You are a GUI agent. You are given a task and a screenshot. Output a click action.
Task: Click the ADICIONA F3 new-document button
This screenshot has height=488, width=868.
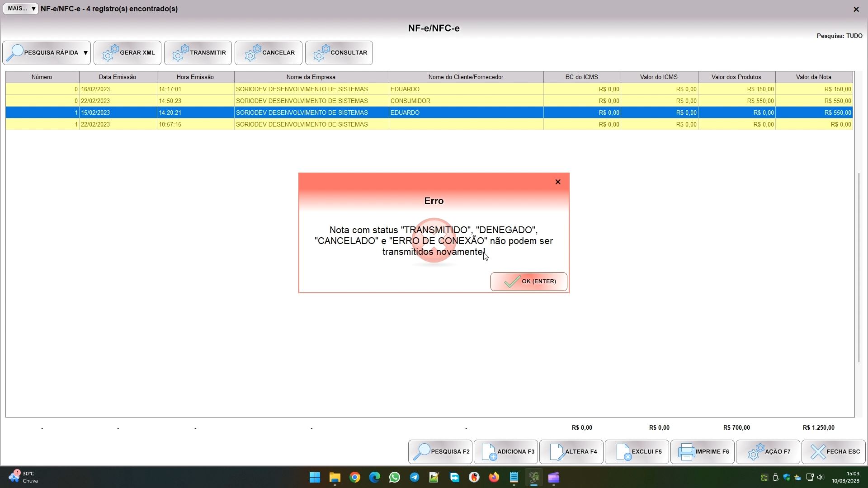[x=506, y=452]
